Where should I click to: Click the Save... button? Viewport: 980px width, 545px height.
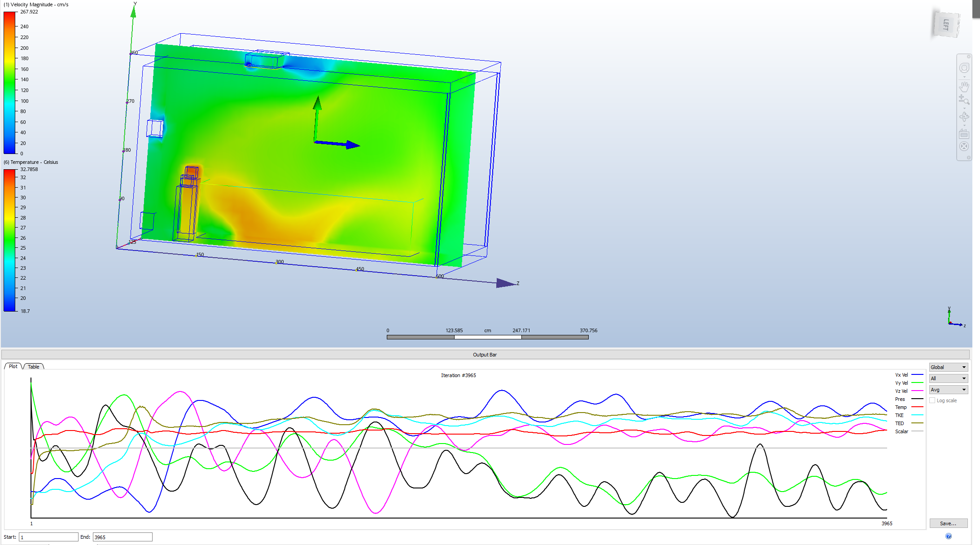948,523
